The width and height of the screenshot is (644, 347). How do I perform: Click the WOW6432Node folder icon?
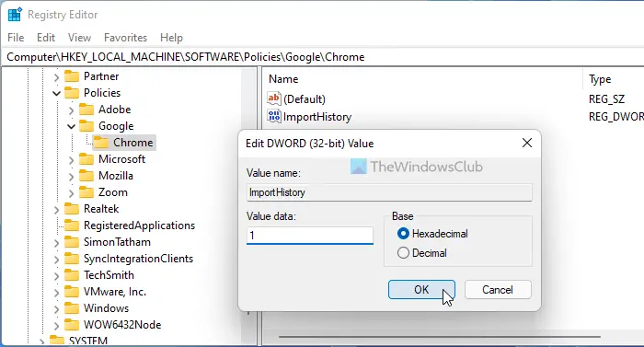tap(72, 325)
